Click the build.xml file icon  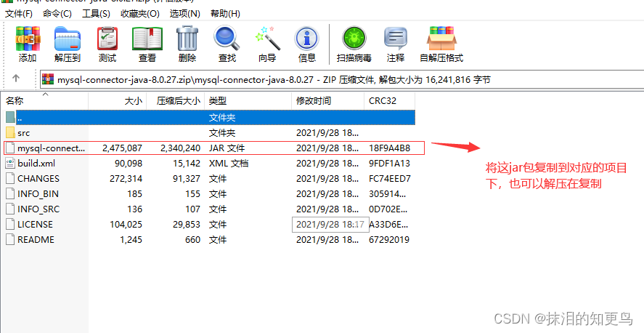click(11, 163)
